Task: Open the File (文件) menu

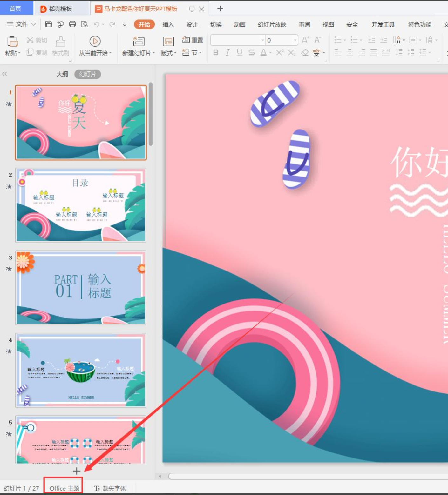Action: click(21, 24)
